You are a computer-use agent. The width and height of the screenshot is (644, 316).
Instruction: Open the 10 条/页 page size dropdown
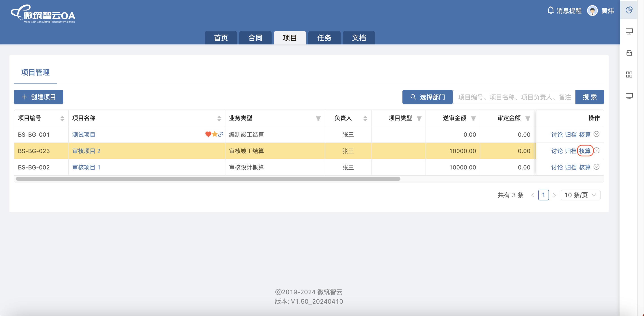point(580,195)
